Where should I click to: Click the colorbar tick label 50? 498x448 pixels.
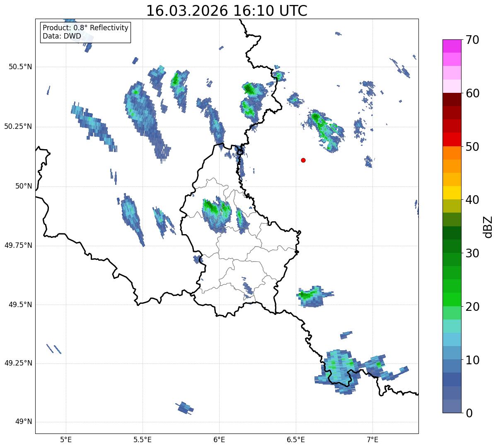pos(472,147)
